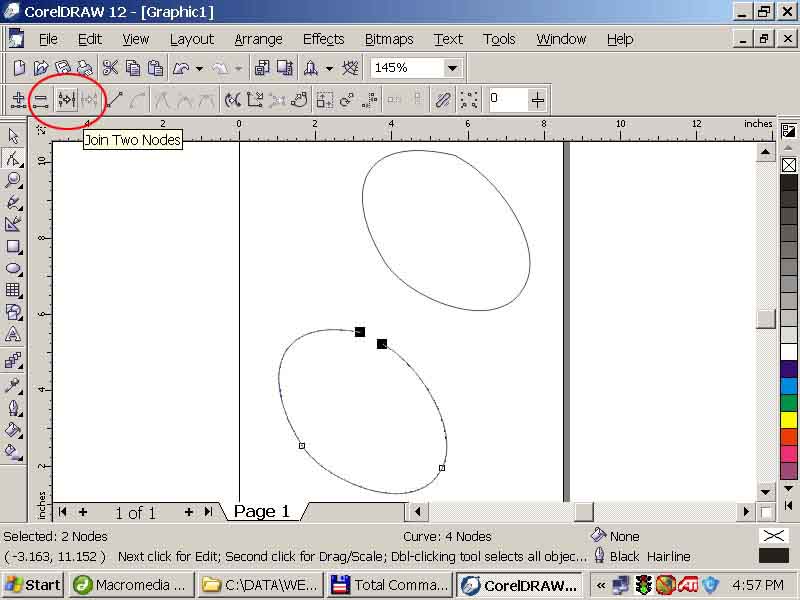Open the Arrange menu

(x=259, y=39)
